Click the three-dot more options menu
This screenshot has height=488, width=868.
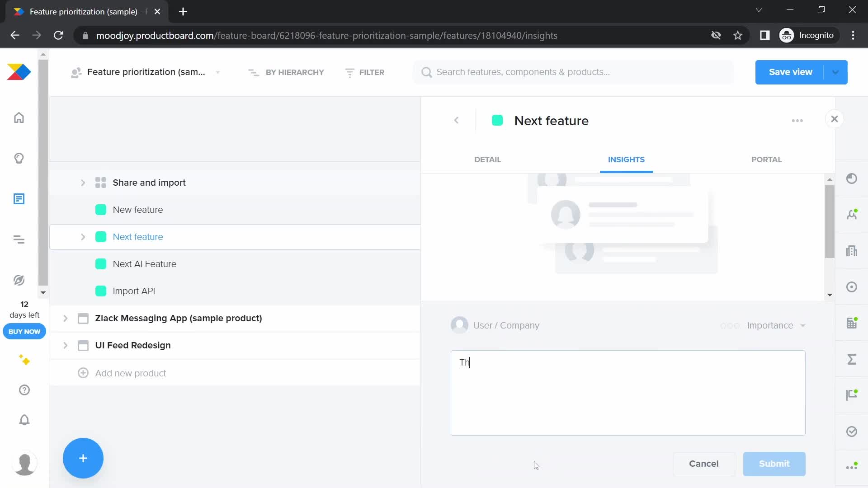(797, 120)
